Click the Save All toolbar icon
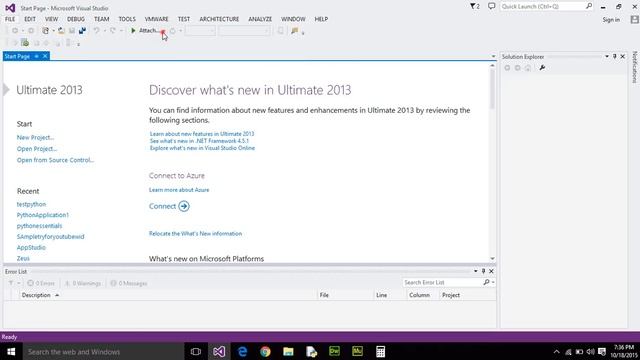This screenshot has width=640, height=360. [82, 31]
